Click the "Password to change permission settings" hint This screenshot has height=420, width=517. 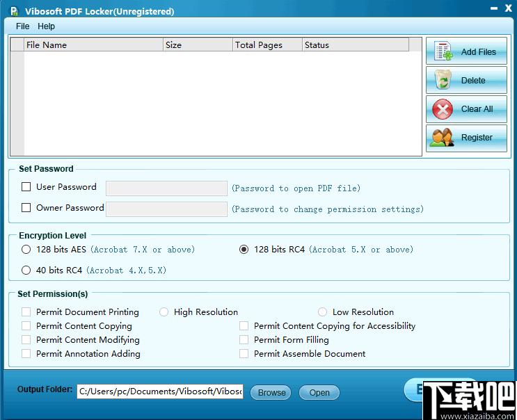[x=328, y=209]
